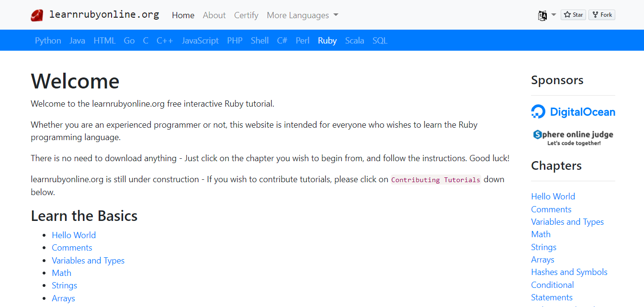Open the Certify page
The image size is (644, 307).
[246, 15]
